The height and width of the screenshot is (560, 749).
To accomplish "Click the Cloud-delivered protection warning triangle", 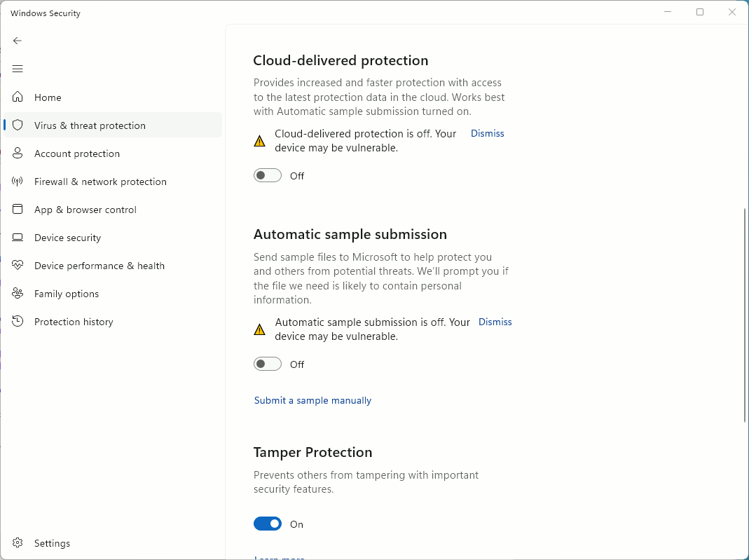I will tap(259, 141).
